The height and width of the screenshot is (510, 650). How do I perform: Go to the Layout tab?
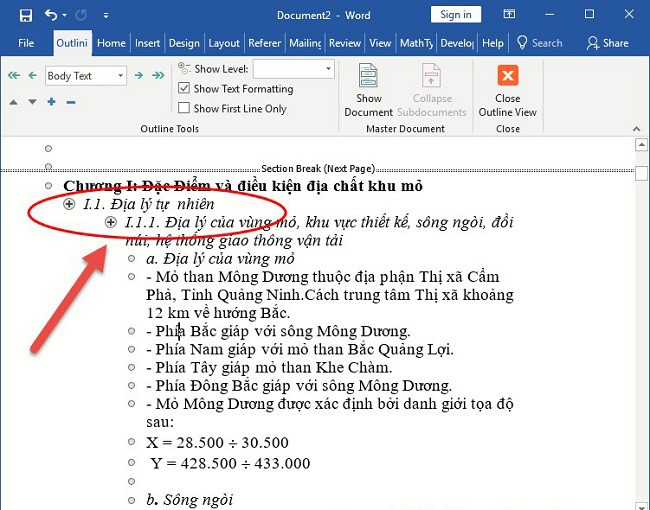coord(224,43)
